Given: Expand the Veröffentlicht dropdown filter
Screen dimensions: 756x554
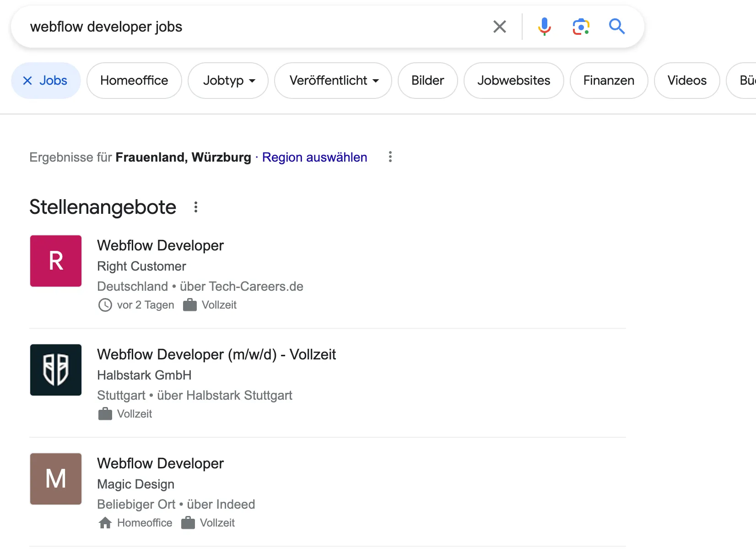Looking at the screenshot, I should [333, 81].
